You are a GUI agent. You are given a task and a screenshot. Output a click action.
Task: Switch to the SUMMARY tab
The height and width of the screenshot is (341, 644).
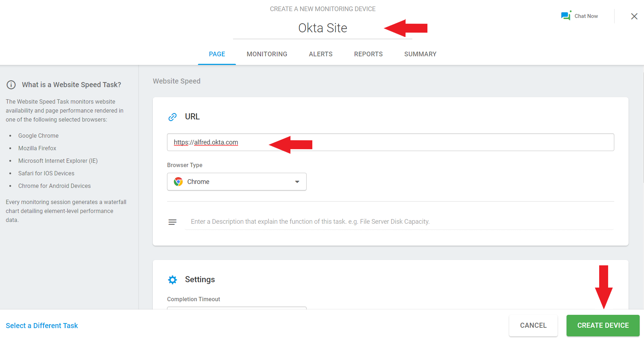(420, 54)
